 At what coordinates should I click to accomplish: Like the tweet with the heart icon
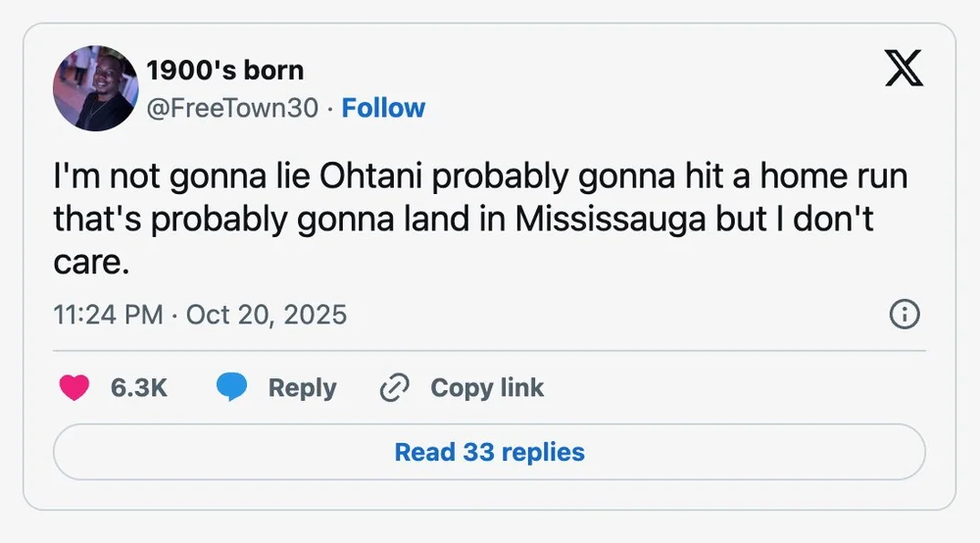pyautogui.click(x=73, y=388)
